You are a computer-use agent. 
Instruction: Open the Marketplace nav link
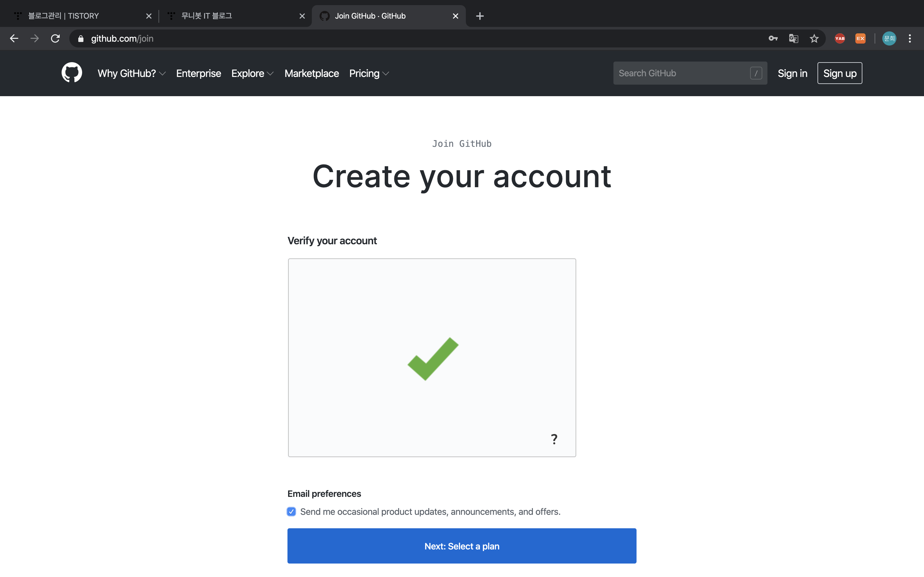pyautogui.click(x=312, y=73)
